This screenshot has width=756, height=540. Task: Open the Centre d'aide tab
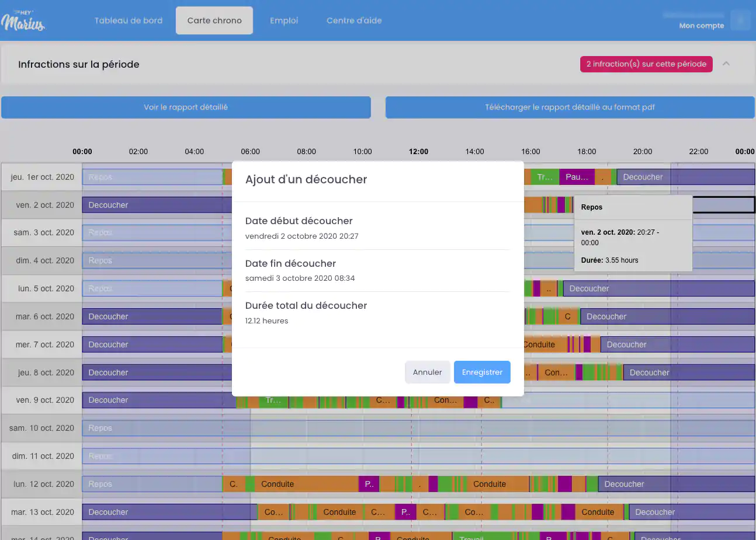(x=354, y=20)
